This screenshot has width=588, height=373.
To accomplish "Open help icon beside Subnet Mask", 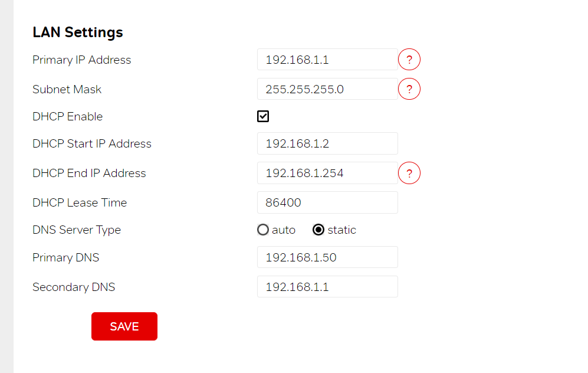I will tap(409, 89).
